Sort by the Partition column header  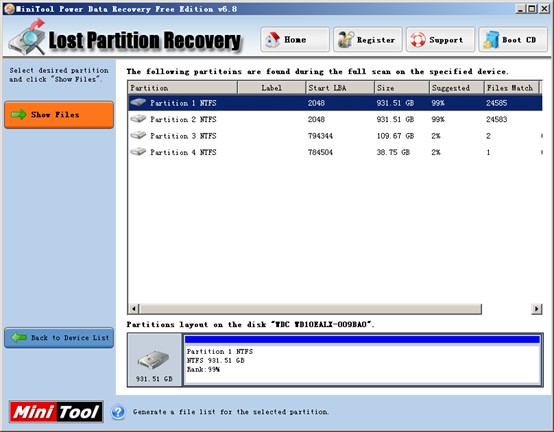(x=183, y=88)
